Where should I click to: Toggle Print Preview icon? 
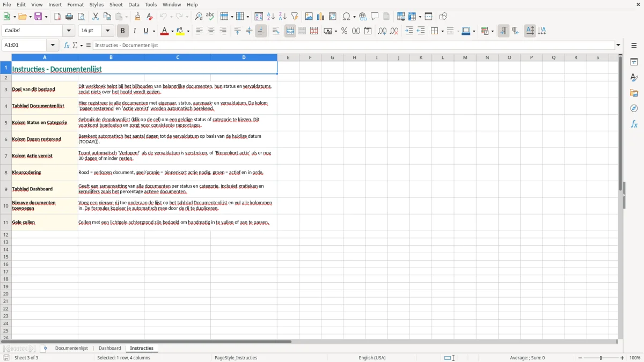coord(81,17)
